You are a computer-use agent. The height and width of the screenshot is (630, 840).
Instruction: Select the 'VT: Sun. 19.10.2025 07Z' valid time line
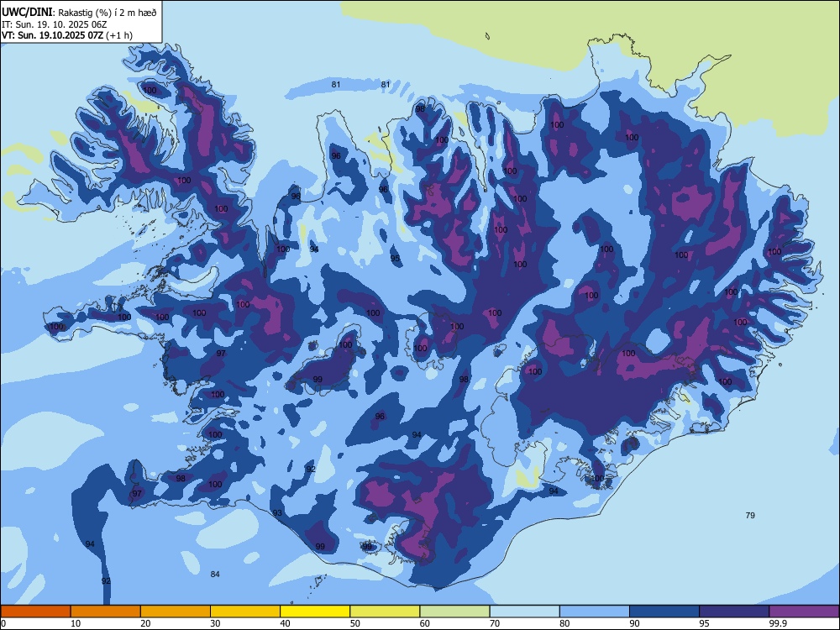[52, 35]
